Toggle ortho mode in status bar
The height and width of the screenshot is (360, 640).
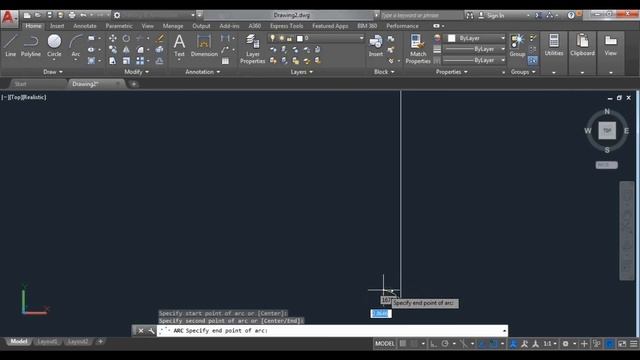coord(433,344)
